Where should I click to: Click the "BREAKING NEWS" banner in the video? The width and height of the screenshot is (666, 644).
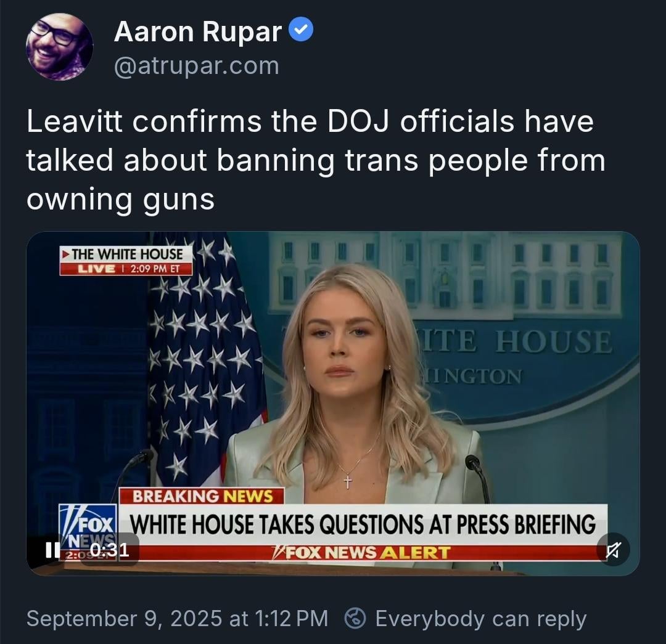tap(202, 496)
